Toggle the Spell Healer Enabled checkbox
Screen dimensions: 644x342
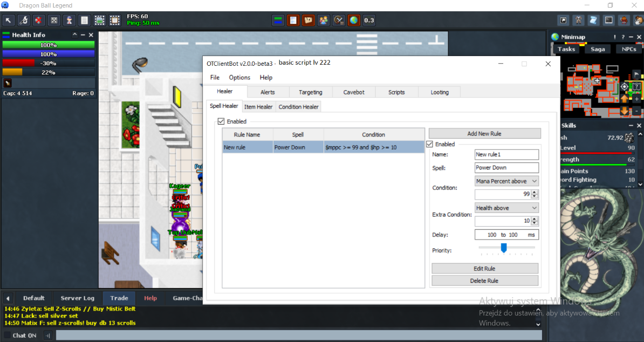click(221, 122)
